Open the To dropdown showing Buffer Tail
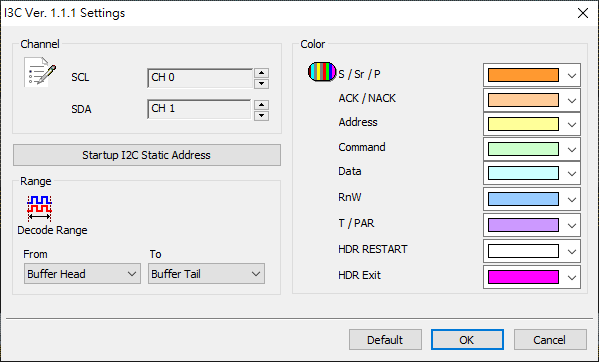Screen dimensions: 599x362 tap(206, 274)
